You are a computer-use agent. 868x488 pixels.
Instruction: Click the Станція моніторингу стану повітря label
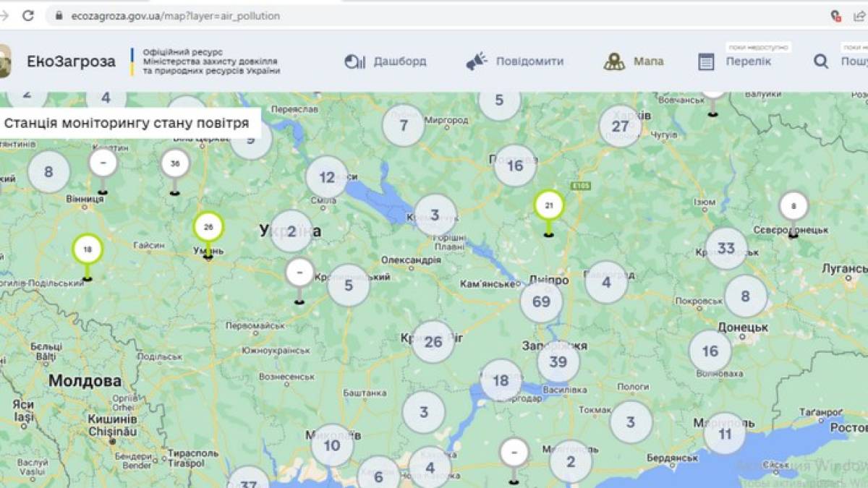click(127, 123)
